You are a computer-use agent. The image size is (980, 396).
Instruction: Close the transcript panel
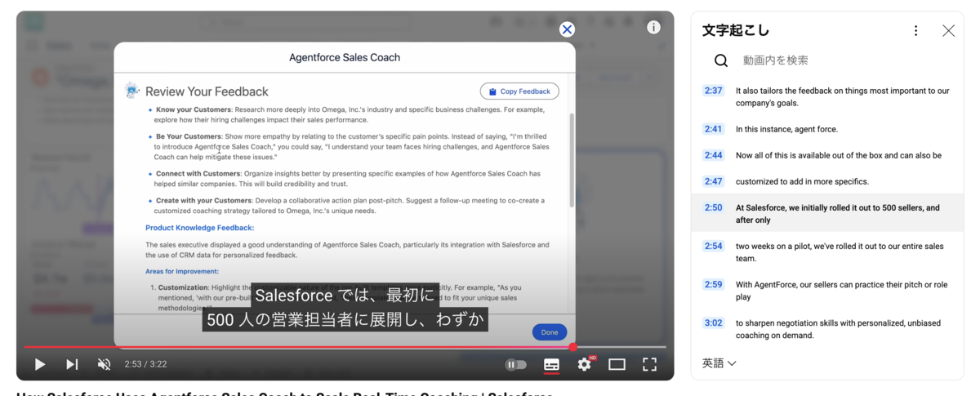pos(948,30)
